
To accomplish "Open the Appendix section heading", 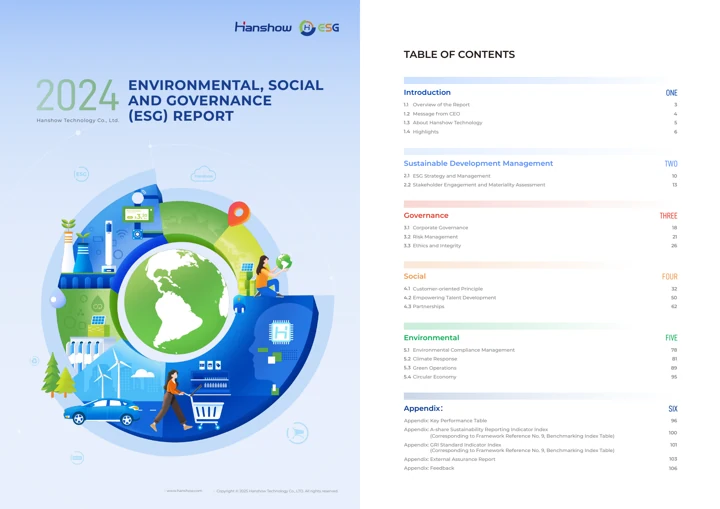I will 423,408.
